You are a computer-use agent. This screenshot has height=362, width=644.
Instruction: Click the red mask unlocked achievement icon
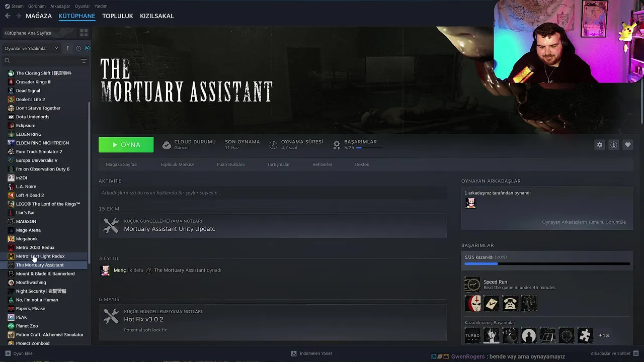click(x=472, y=303)
